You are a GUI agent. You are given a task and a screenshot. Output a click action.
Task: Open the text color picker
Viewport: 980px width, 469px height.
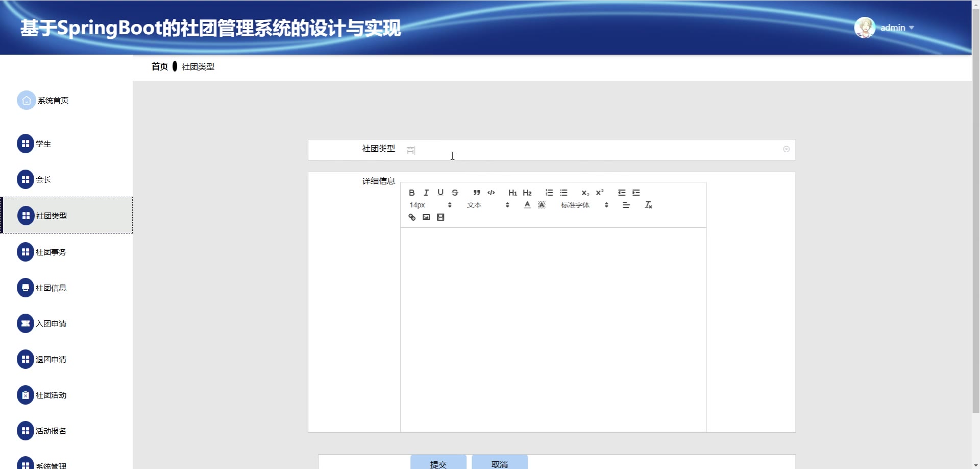[x=527, y=205]
